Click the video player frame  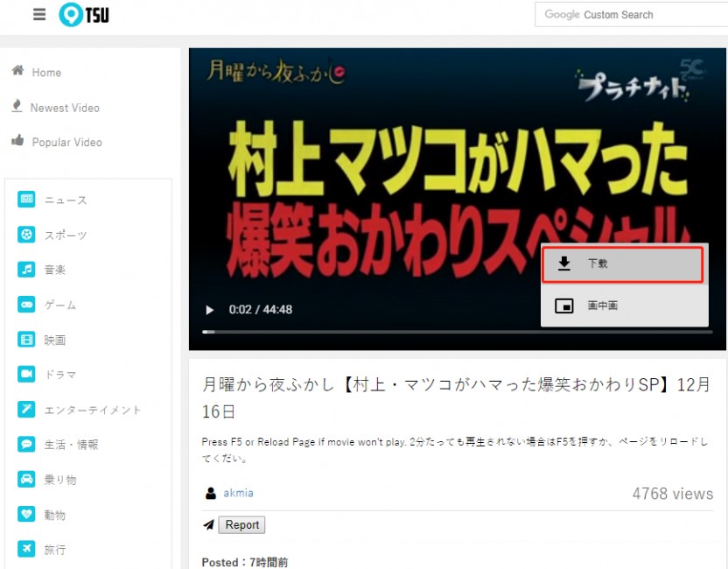[458, 199]
